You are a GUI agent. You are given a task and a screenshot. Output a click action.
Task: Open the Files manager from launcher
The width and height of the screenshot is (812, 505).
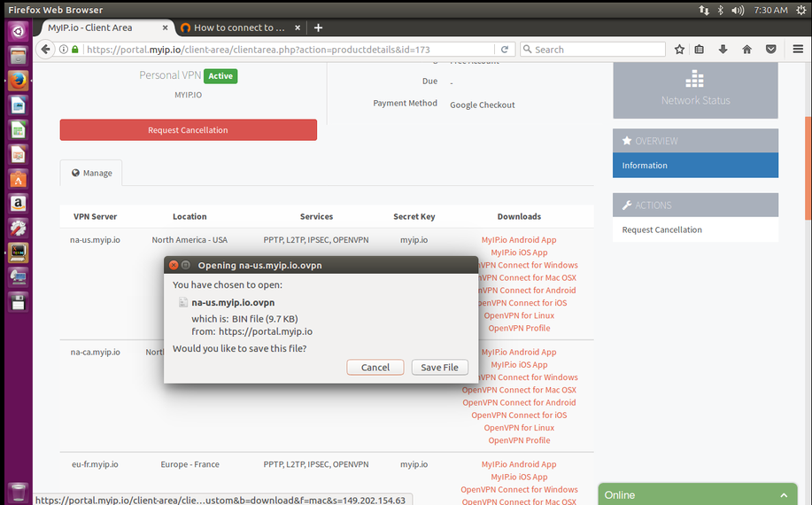pyautogui.click(x=18, y=56)
